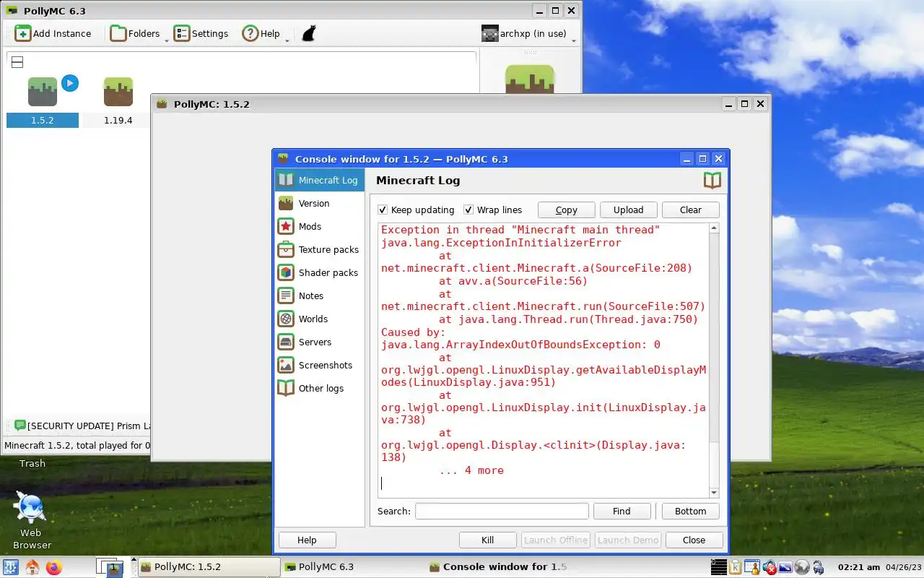Viewport: 924px width, 578px height.
Task: Click the Help button in console window
Action: tap(307, 540)
